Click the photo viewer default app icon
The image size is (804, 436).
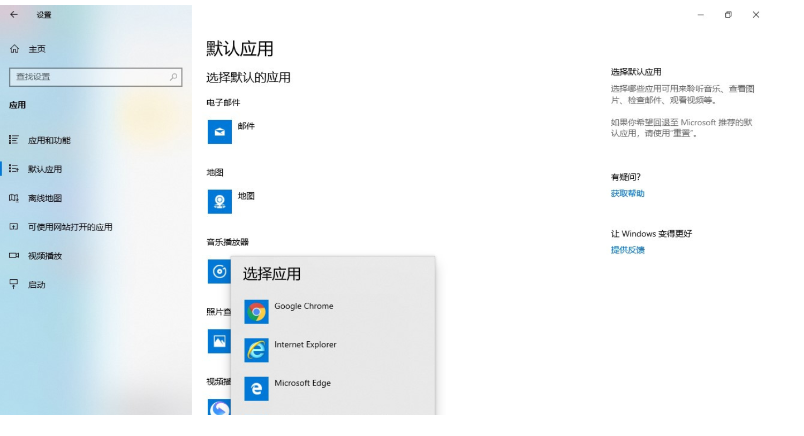click(x=219, y=341)
